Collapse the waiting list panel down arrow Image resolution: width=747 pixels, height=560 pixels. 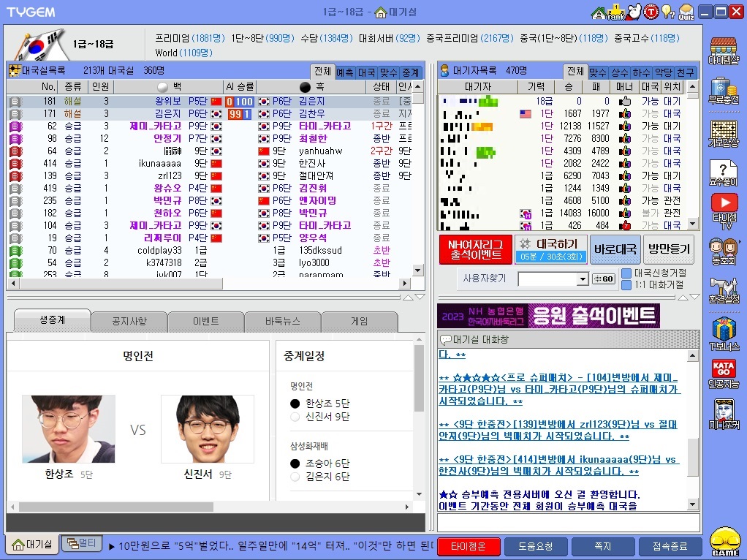tap(694, 298)
